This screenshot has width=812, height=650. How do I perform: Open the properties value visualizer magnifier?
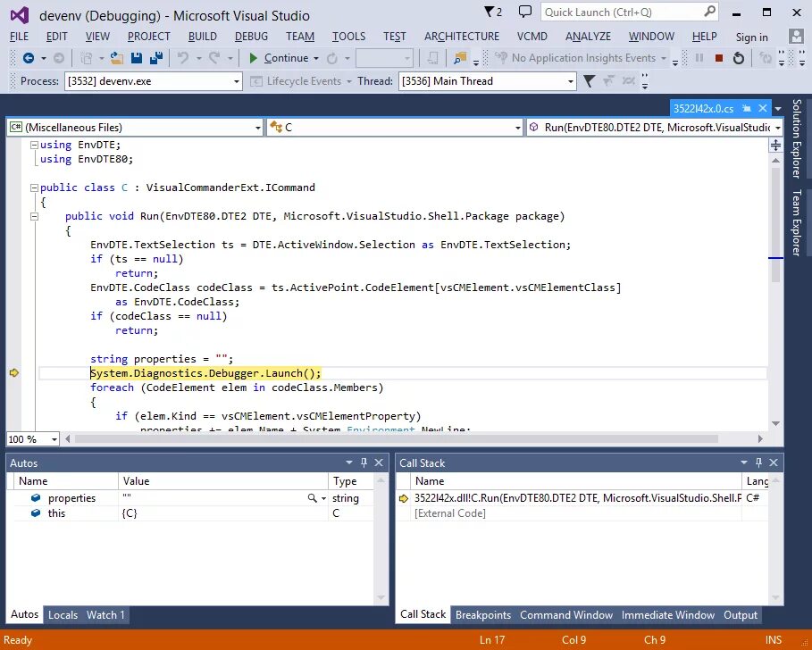pos(312,498)
